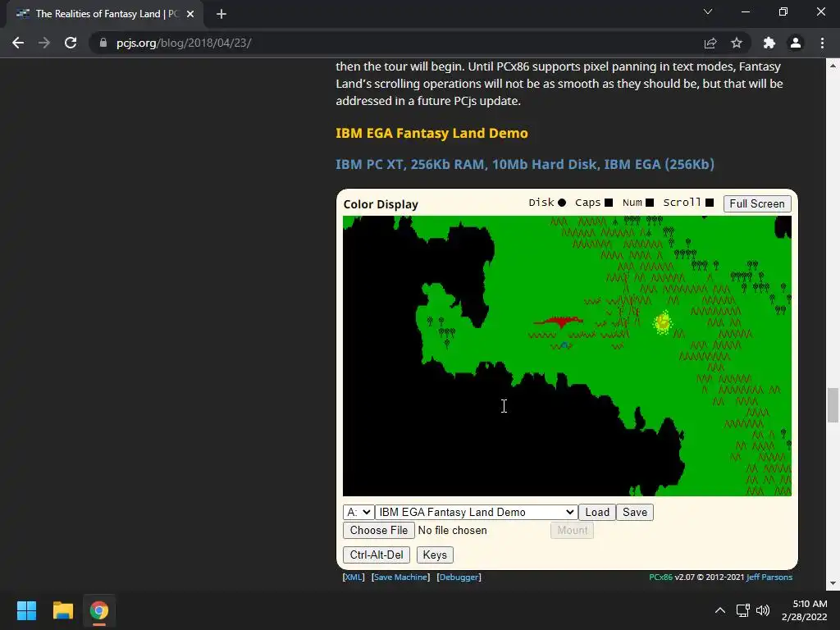
Task: Show hidden system tray icons
Action: pos(720,610)
